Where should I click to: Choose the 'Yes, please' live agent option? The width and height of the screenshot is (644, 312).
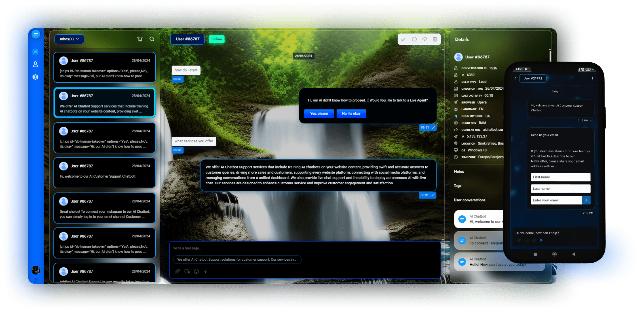coord(319,113)
